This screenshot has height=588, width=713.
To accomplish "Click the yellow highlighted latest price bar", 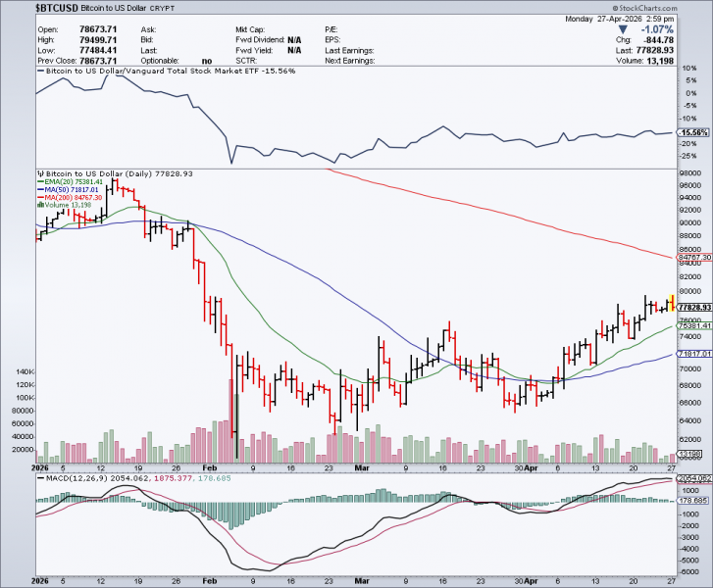I will point(673,303).
